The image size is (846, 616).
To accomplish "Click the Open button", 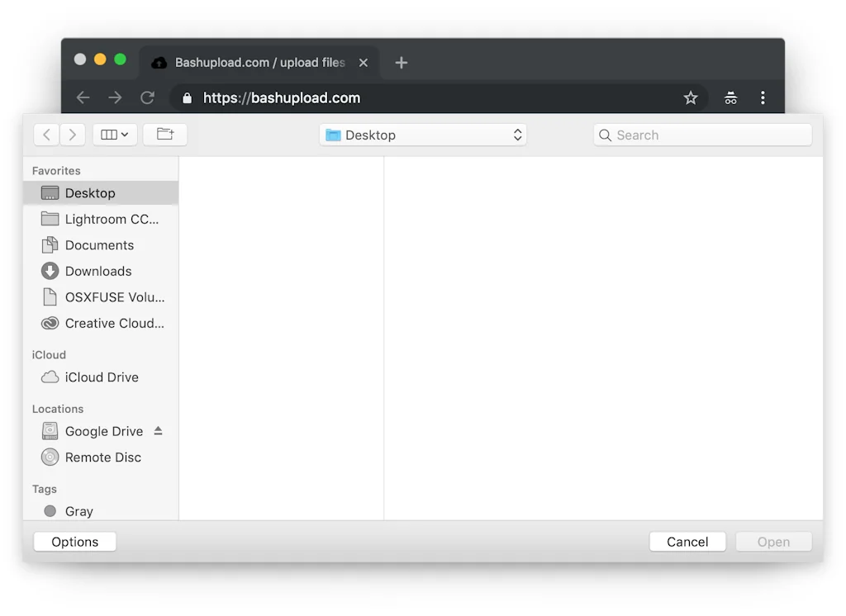I will click(x=773, y=542).
